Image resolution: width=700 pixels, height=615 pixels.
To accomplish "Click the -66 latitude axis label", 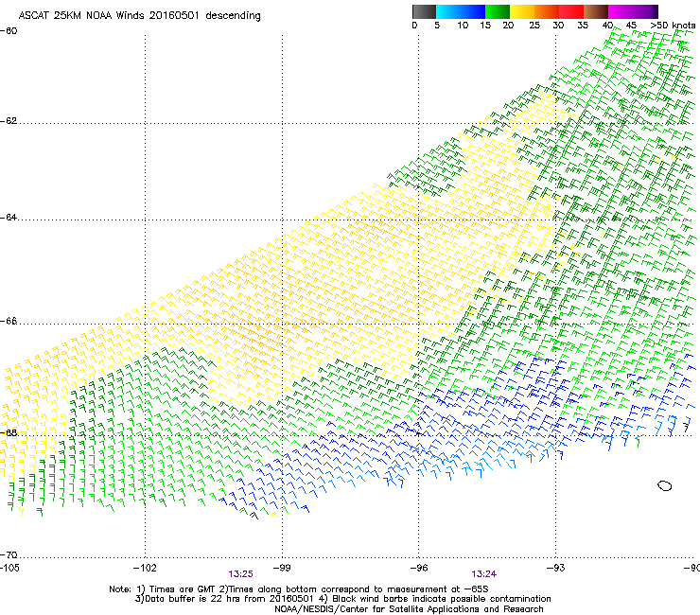I will [9, 321].
